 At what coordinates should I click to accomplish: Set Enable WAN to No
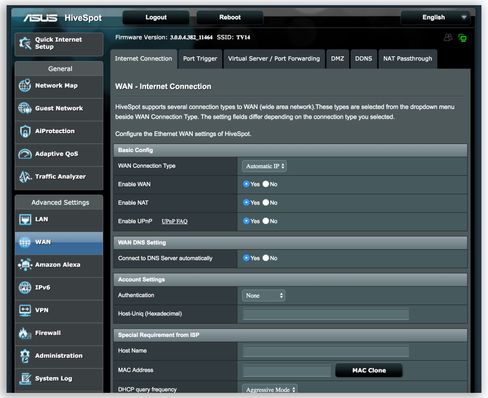tap(266, 184)
